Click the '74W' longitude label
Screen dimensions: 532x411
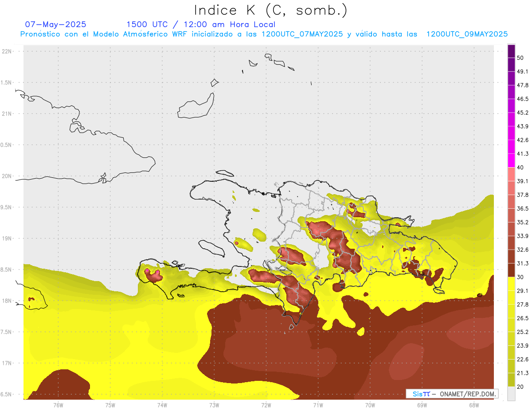click(x=162, y=405)
